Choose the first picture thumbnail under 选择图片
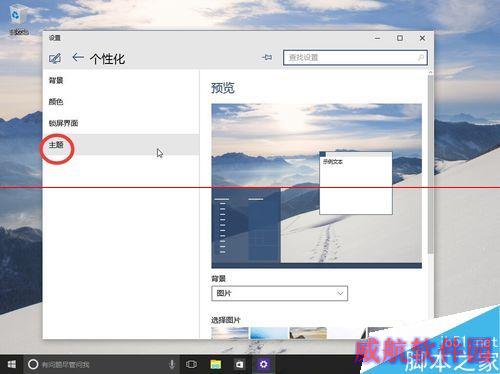500x374 pixels. (230, 333)
